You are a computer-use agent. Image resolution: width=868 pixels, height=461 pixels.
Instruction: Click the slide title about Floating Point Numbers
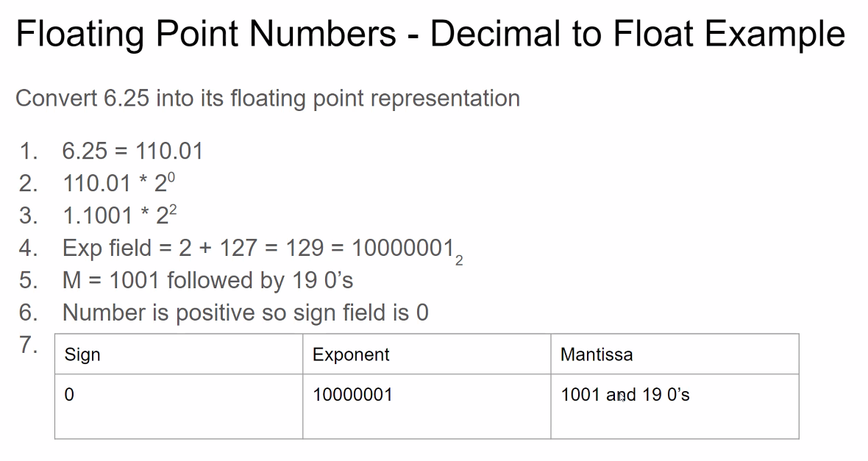pyautogui.click(x=430, y=35)
